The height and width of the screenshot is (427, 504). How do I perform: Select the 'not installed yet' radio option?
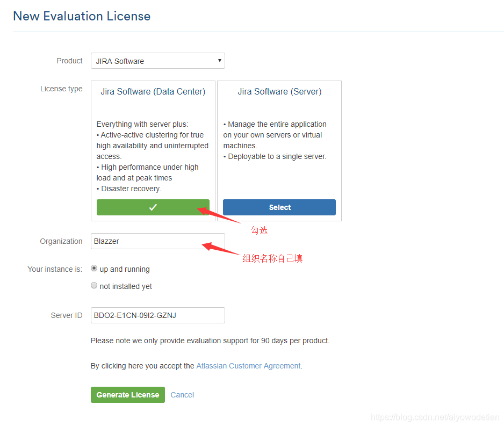click(x=94, y=285)
